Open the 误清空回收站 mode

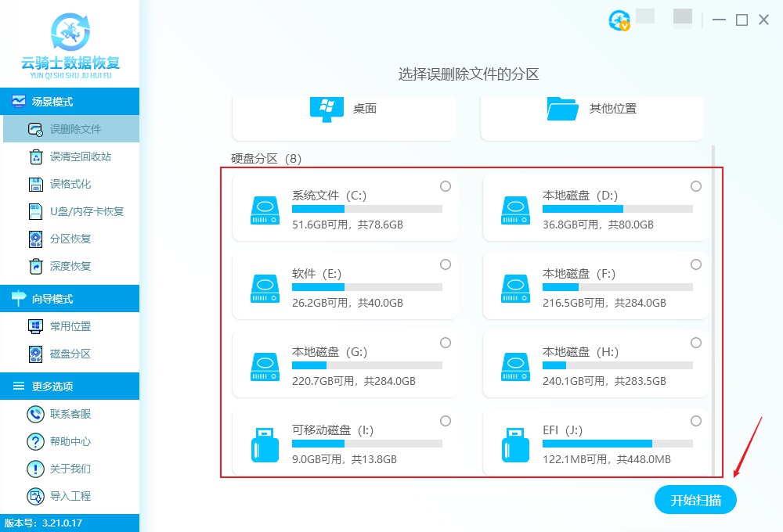71,156
